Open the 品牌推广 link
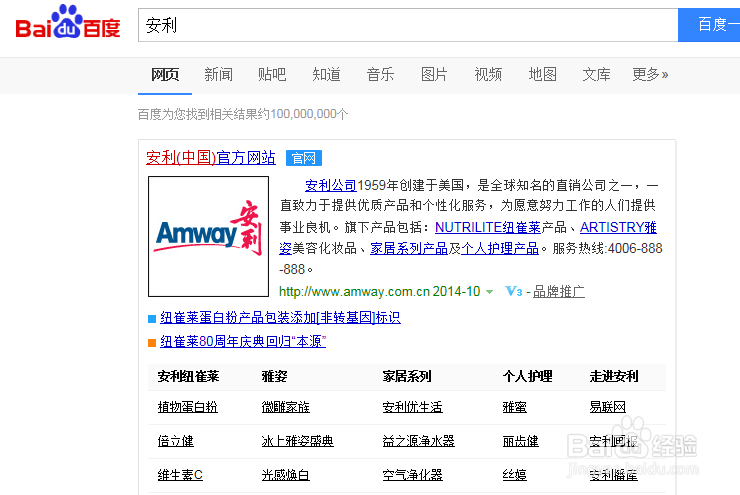Viewport: 740px width, 495px height. (559, 292)
